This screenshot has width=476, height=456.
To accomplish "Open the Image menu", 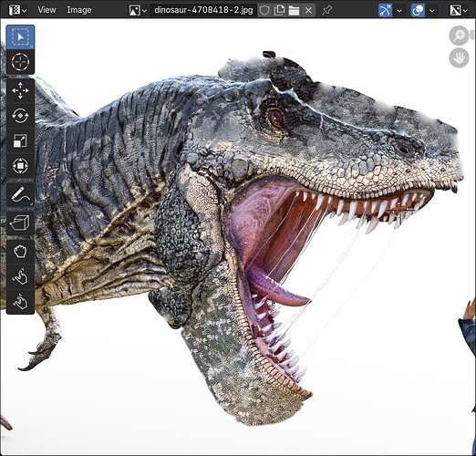I will point(79,10).
